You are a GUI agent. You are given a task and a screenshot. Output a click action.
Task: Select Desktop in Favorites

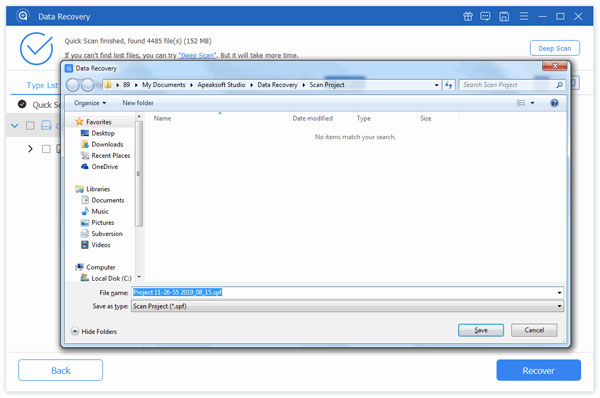click(103, 133)
